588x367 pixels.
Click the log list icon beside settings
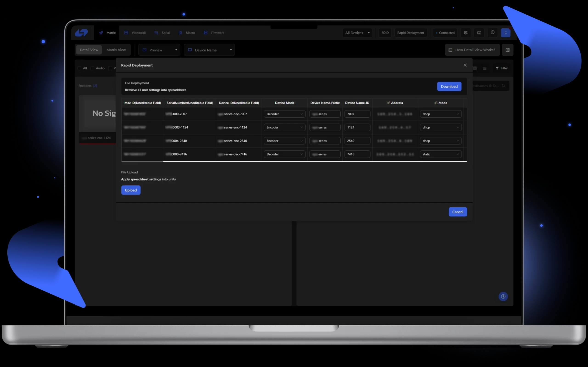coord(479,33)
